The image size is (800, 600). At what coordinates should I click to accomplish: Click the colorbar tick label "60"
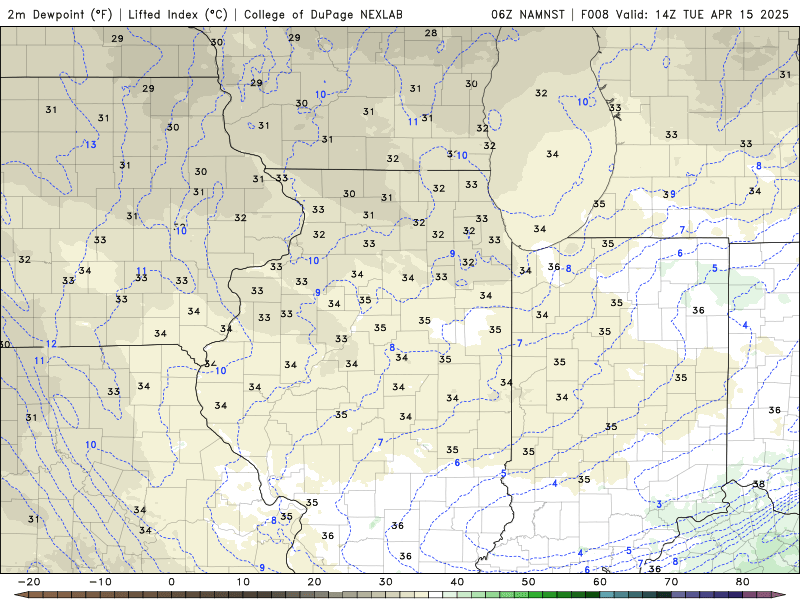600,582
